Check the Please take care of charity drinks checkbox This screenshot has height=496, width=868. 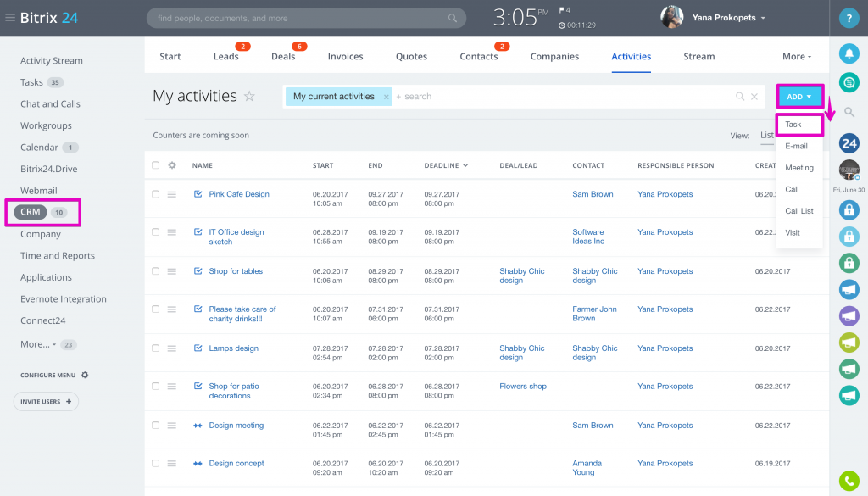coord(156,309)
